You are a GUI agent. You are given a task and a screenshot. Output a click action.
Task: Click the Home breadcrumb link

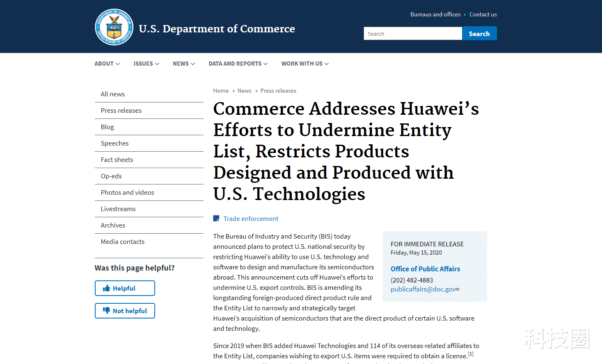point(221,91)
